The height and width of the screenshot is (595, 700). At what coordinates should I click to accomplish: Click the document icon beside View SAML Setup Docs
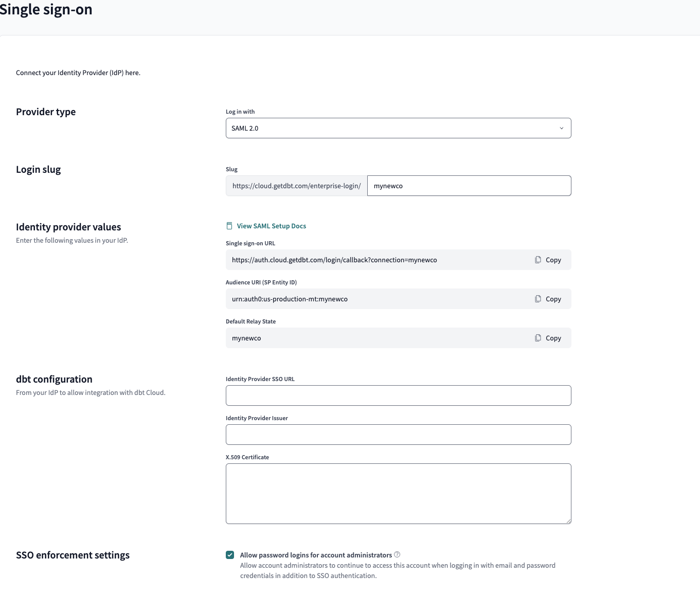pyautogui.click(x=229, y=225)
